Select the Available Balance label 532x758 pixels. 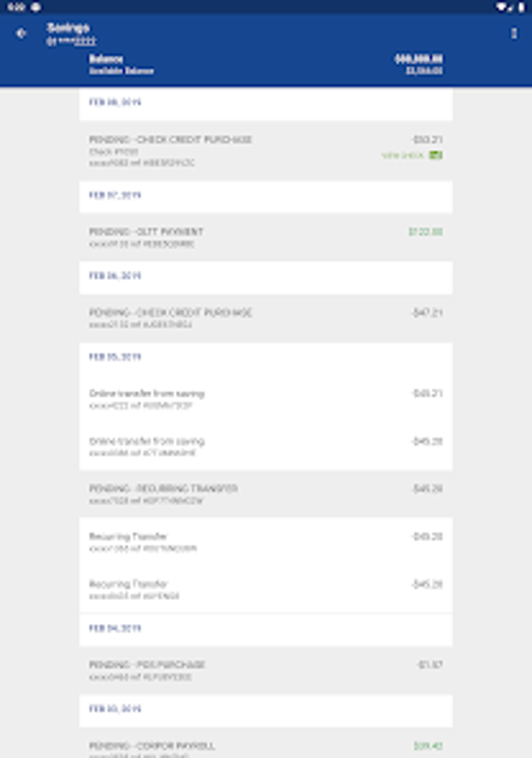[x=121, y=71]
